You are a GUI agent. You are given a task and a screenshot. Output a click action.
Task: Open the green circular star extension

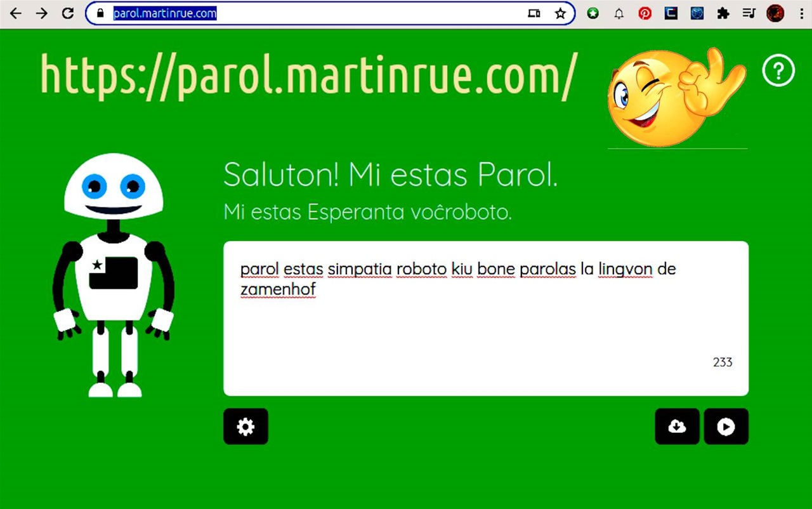click(593, 13)
